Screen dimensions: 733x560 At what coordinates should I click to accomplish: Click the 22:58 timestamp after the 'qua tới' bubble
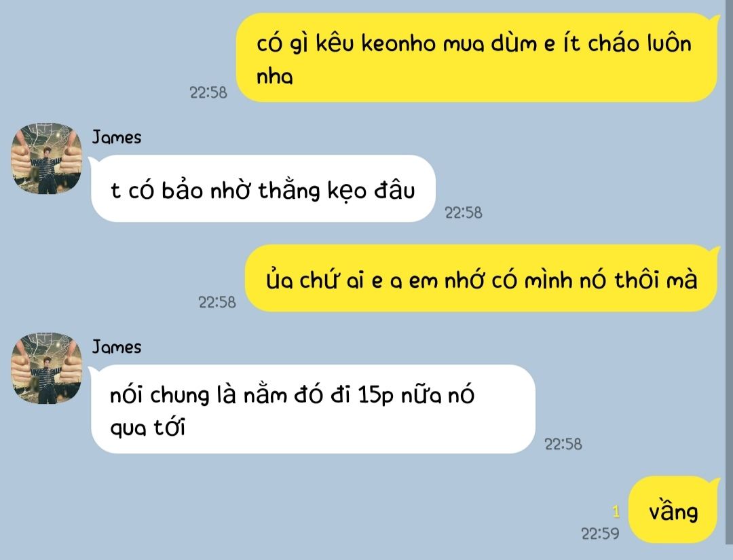point(563,444)
